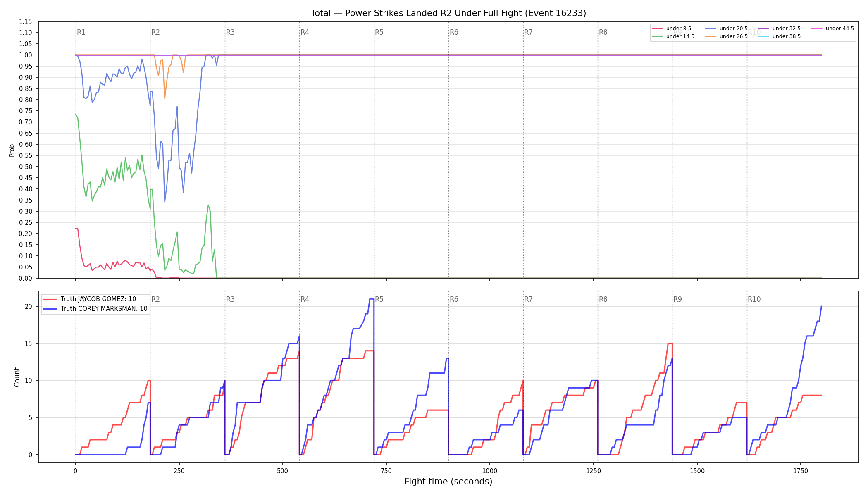Click the cyan line swatch beside 'under 38.5'
Viewport: 868px width, 496px height.
(x=764, y=36)
